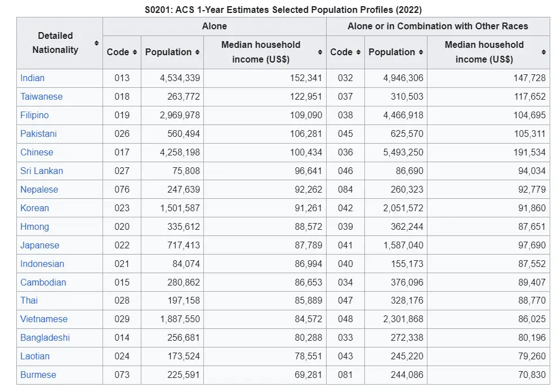Sort by Alone Median household income
The width and height of the screenshot is (557, 392).
coord(320,52)
